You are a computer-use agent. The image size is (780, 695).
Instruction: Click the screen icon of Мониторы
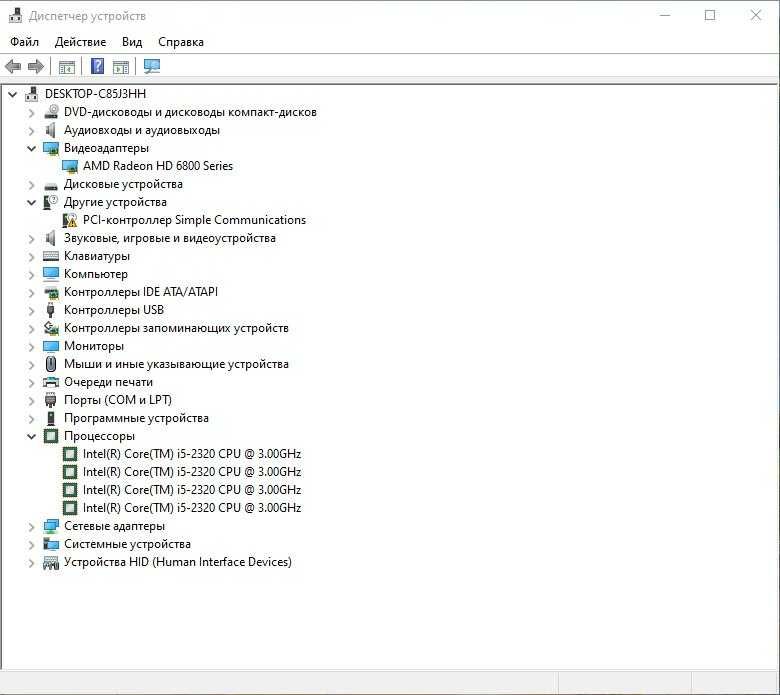pos(51,346)
